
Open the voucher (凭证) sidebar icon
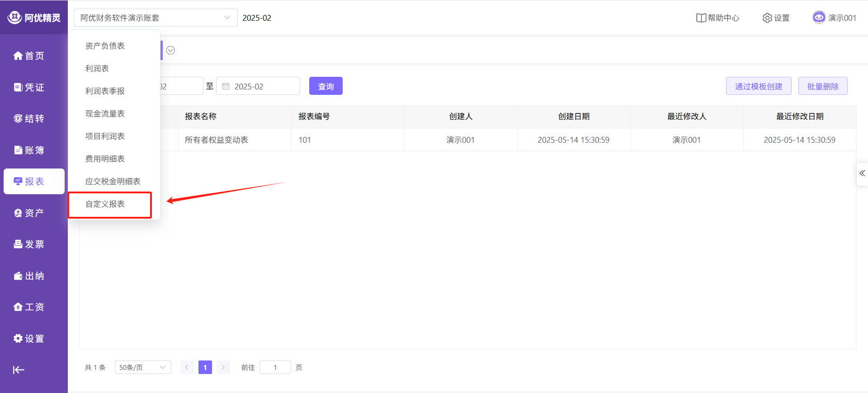click(x=18, y=87)
